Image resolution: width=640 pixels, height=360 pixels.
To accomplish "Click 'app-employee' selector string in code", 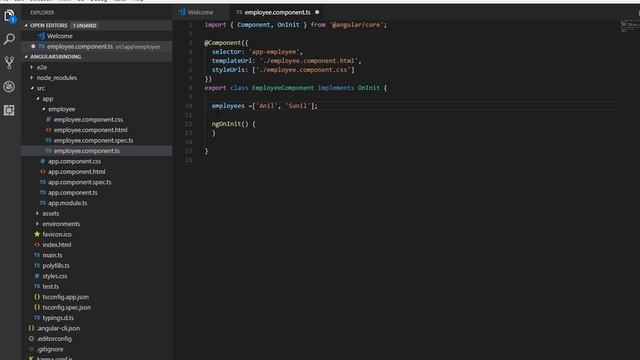I will point(274,52).
